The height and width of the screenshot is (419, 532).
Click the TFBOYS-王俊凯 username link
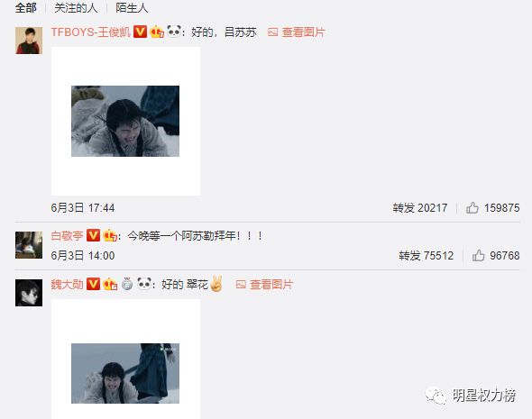[x=90, y=32]
